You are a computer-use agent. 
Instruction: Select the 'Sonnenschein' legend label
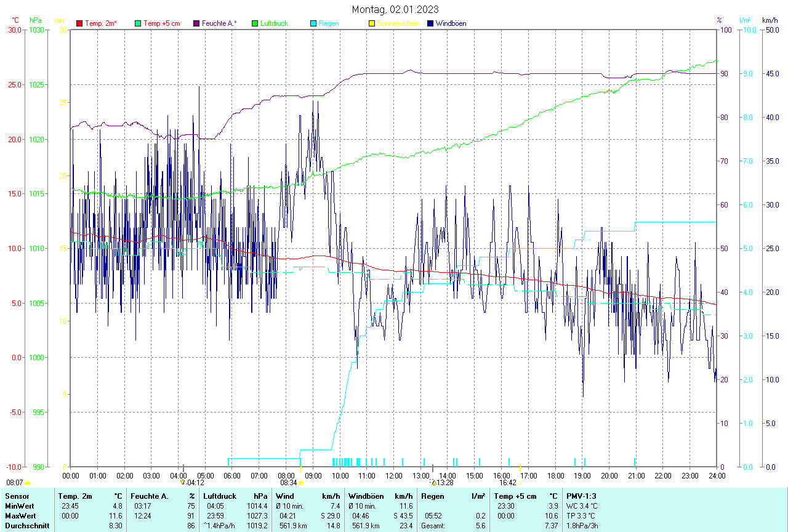pos(398,24)
